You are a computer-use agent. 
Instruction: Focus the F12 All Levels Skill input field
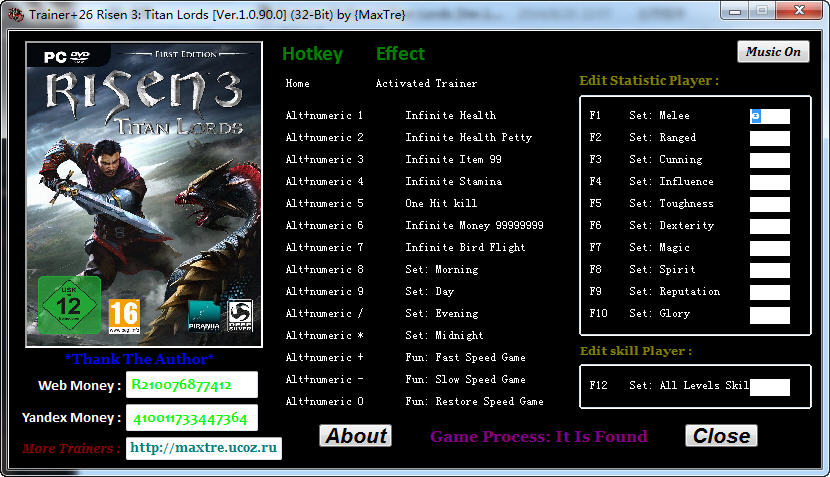tap(770, 387)
